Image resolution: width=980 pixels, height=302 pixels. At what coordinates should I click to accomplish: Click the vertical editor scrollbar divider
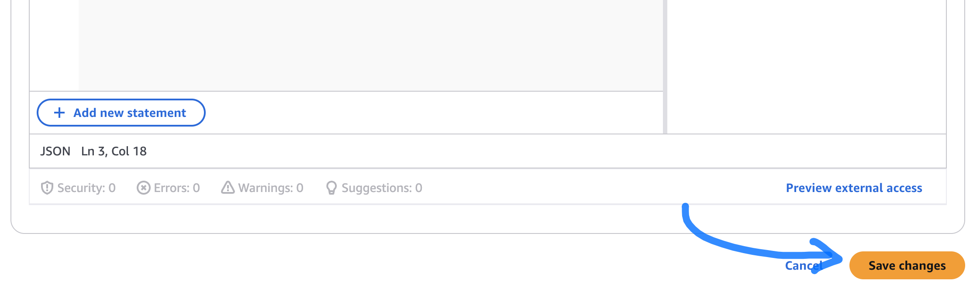coord(665,65)
